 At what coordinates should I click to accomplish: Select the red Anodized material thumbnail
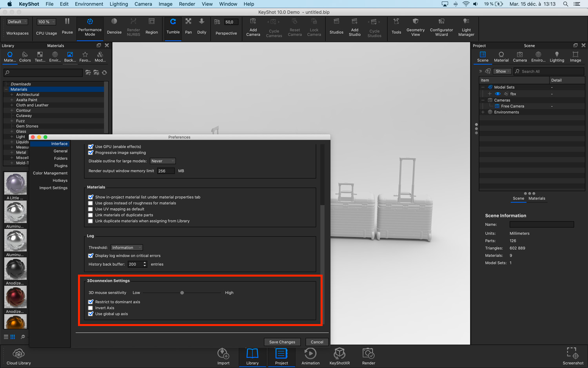click(x=15, y=297)
